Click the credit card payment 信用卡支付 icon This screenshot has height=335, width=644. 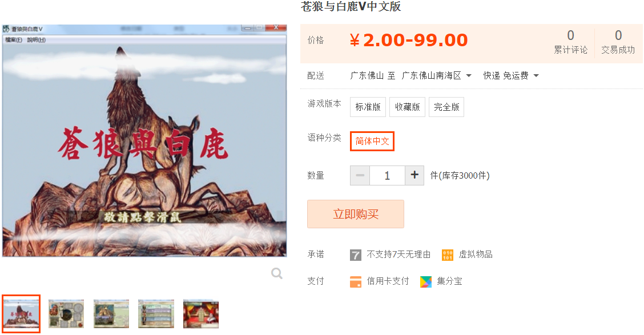click(356, 281)
